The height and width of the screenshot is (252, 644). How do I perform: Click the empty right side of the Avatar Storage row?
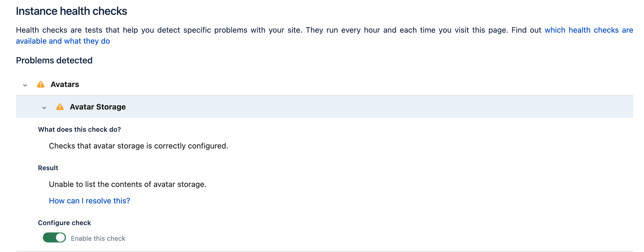[x=412, y=107]
